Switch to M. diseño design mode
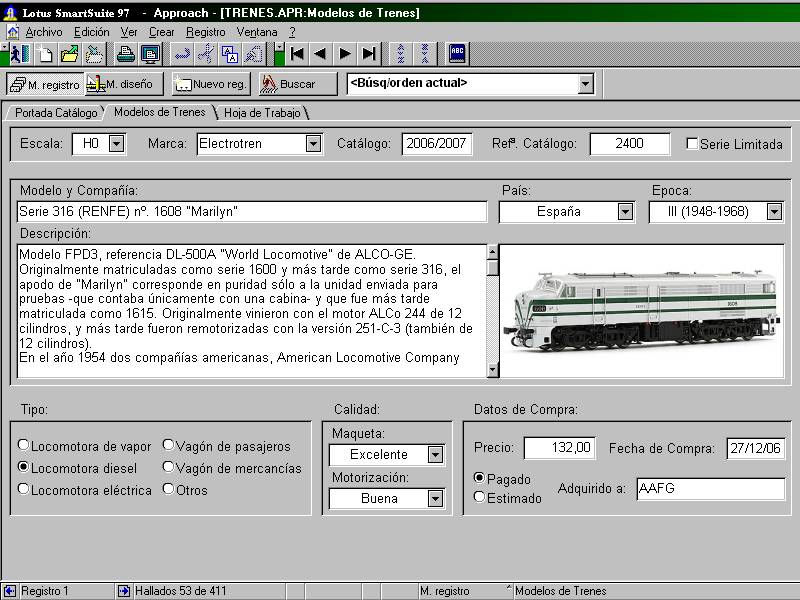The image size is (800, 600). (123, 84)
